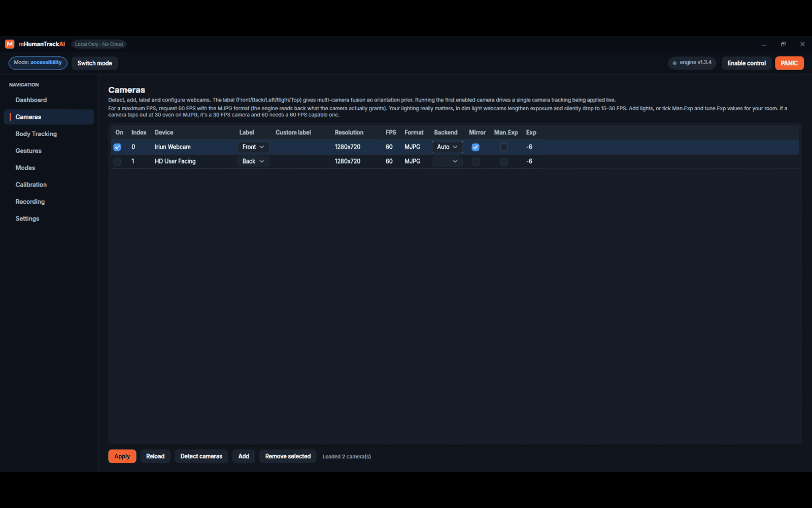Click HD User Facing resolution 1280x720

tap(348, 161)
